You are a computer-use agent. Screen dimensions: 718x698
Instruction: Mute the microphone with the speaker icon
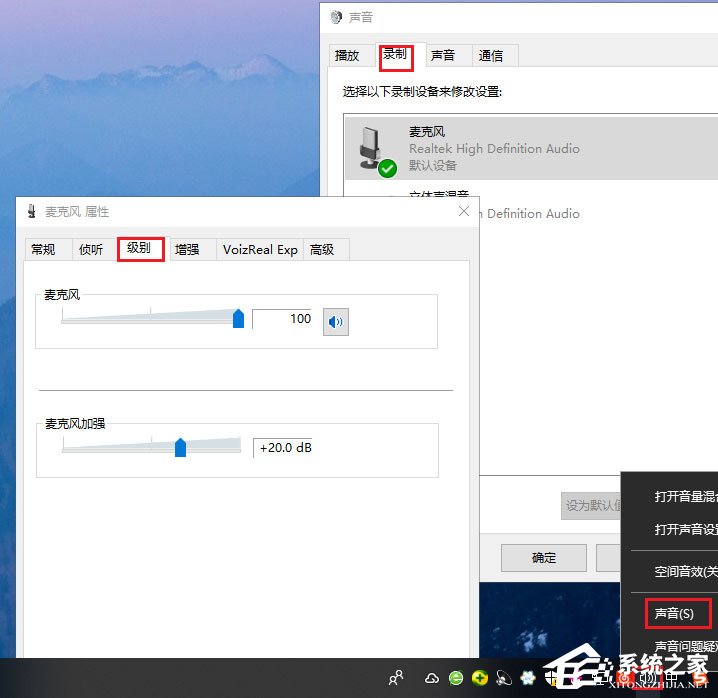click(336, 322)
